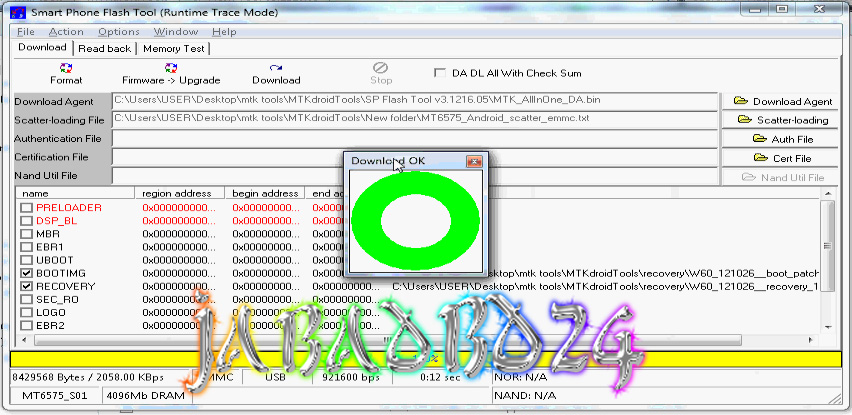Check the SEC_RO partition box
The image size is (852, 415).
(26, 299)
